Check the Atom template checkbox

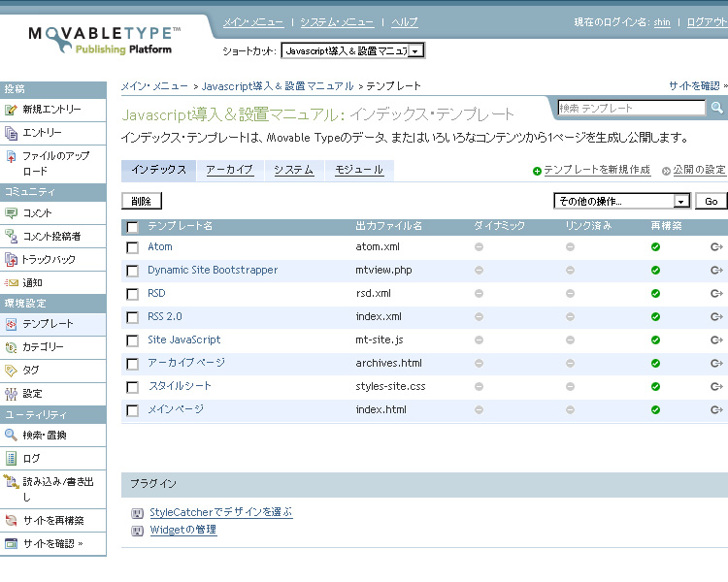tap(132, 247)
